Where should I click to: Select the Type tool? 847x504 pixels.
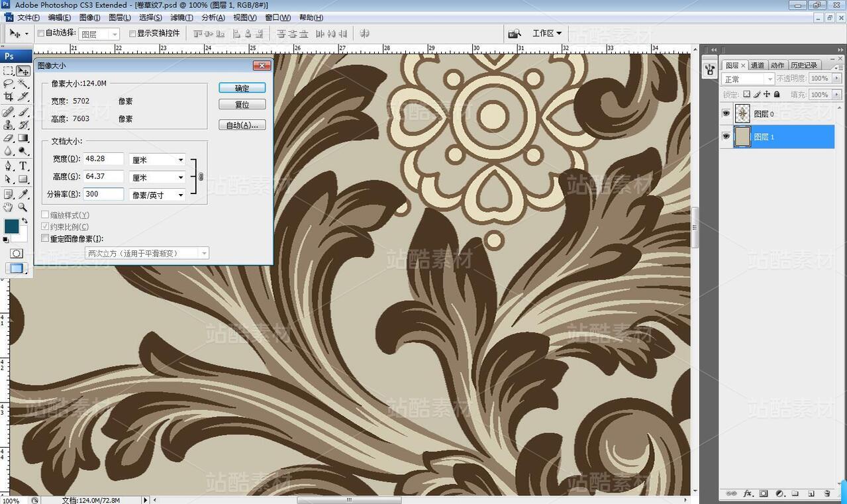click(23, 166)
